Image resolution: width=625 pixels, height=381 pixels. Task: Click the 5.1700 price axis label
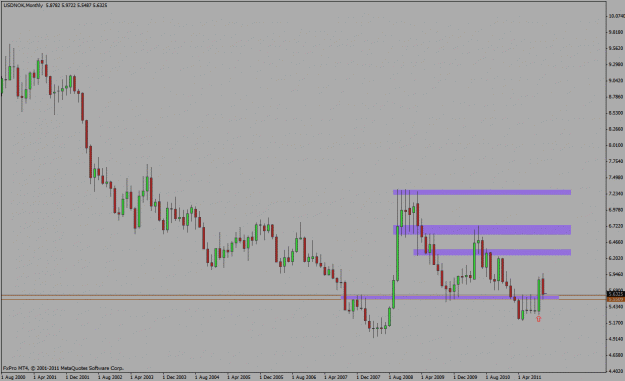click(x=616, y=323)
